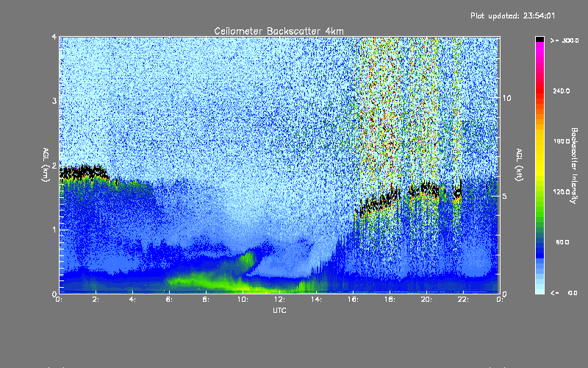Click the '10' tick on kft axis
Image resolution: width=588 pixels, height=368 pixels.
506,98
